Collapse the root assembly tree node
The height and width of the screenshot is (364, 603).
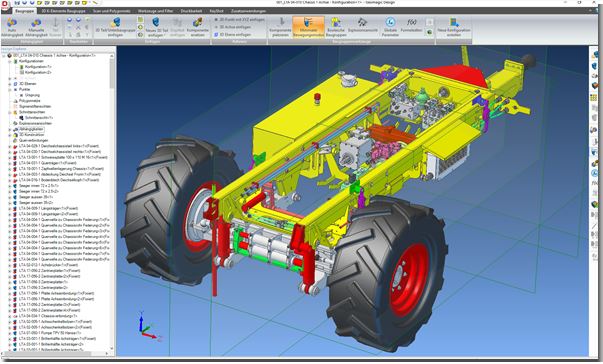click(x=4, y=56)
